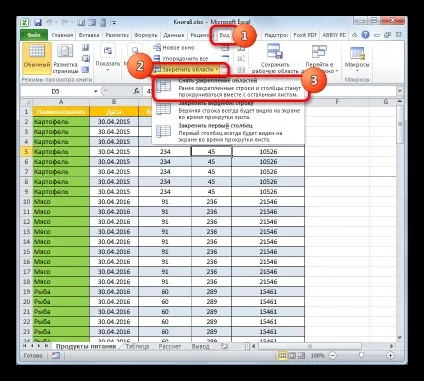Screen dimensions: 424x381
Task: Open the Закрепить области dropdown
Action: tap(186, 69)
